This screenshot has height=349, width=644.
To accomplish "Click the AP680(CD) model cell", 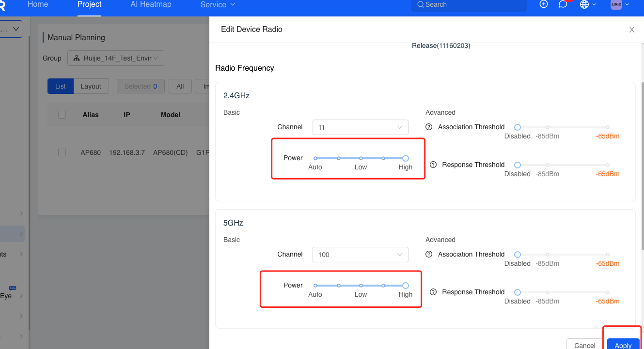I will coord(171,152).
